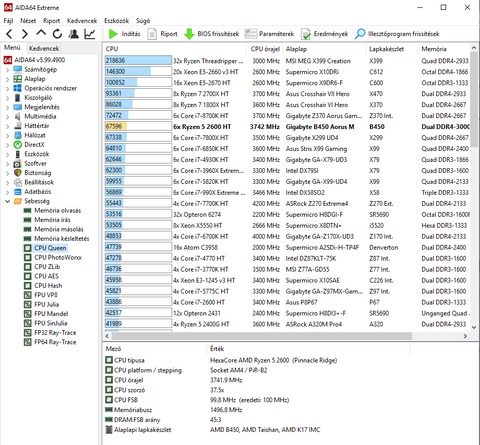
Task: Select the Adatbázis icon
Action: (x=18, y=192)
